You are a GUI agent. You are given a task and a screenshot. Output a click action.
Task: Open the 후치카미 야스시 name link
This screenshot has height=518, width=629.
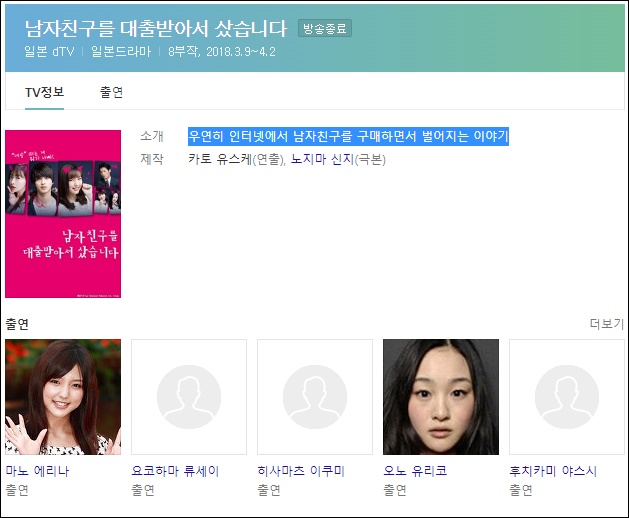click(553, 470)
